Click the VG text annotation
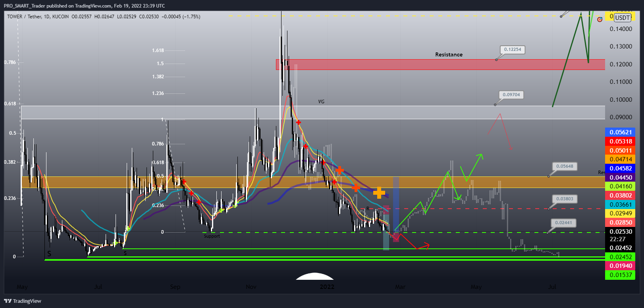Viewport: 644px width, 308px height. point(321,102)
